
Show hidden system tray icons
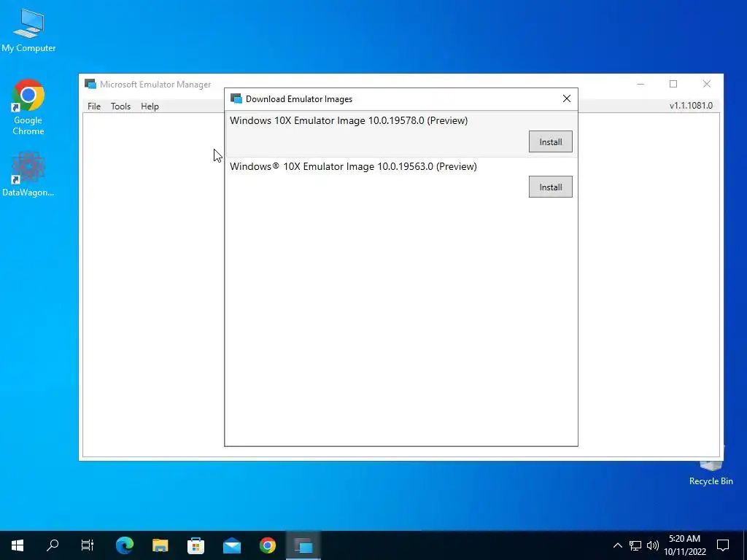point(617,545)
